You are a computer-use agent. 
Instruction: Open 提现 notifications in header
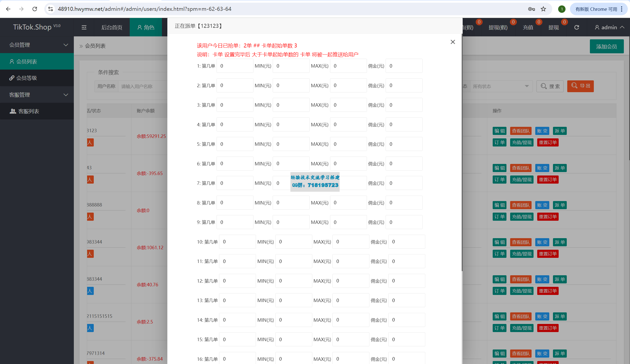[x=553, y=27]
